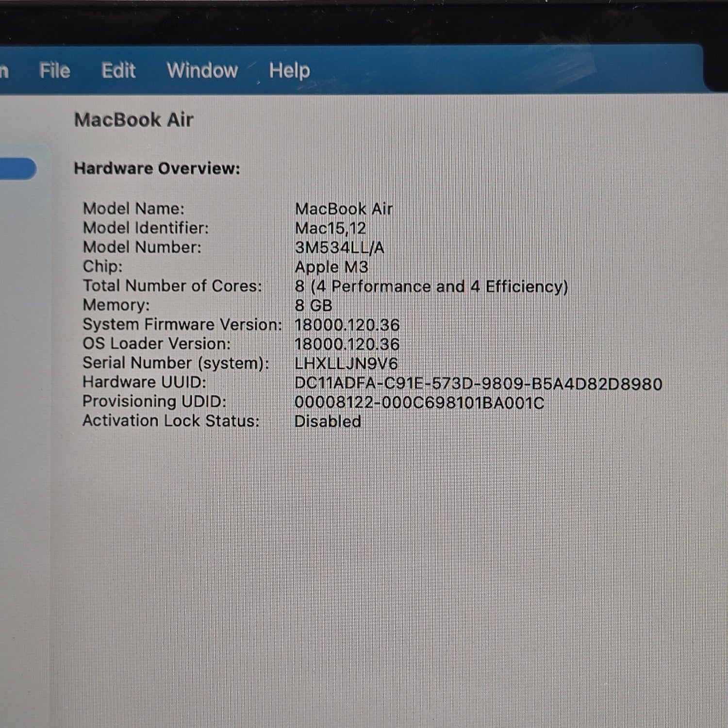Click the MacBook Air window heading
Screen dimensions: 728x728
134,120
